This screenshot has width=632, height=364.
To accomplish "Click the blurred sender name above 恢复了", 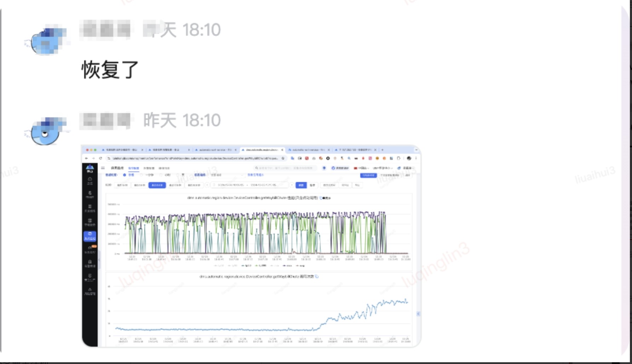I will 105,29.
